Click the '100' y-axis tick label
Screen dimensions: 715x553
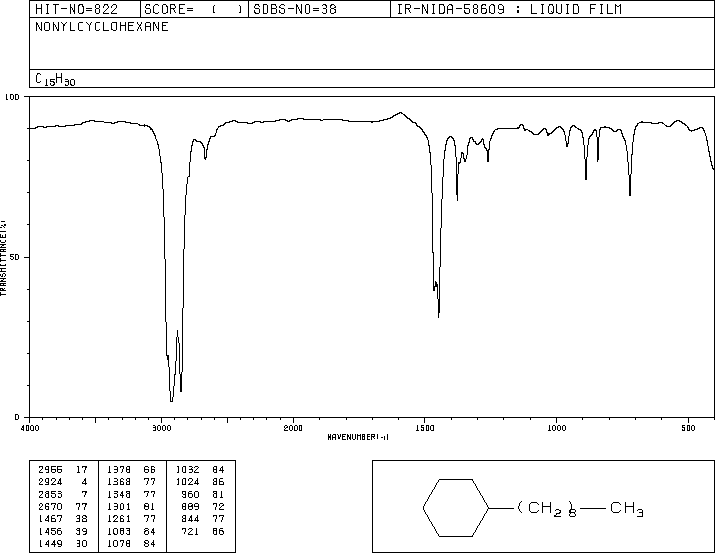12,97
